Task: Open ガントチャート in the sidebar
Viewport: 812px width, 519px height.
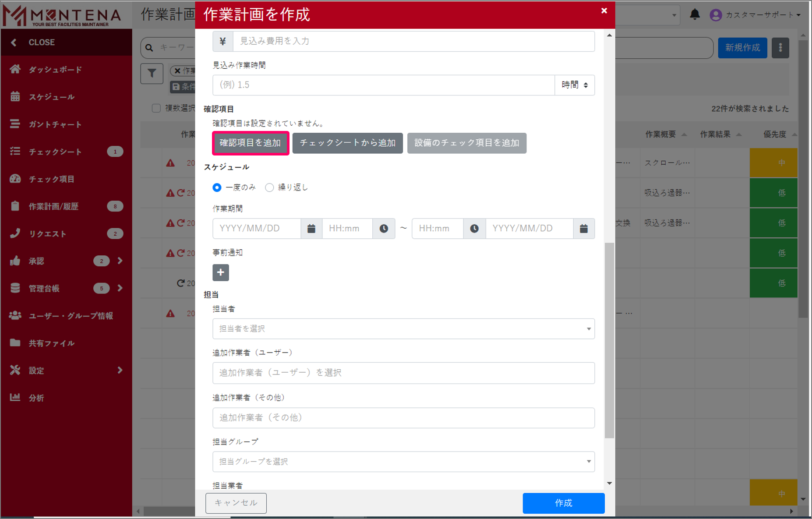Action: (x=55, y=124)
